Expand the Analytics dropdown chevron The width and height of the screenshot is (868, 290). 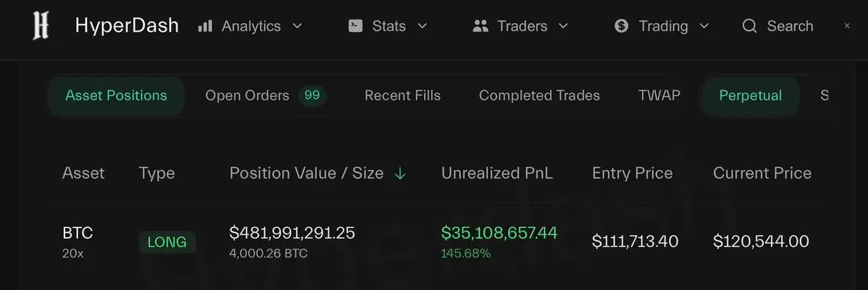pos(298,26)
